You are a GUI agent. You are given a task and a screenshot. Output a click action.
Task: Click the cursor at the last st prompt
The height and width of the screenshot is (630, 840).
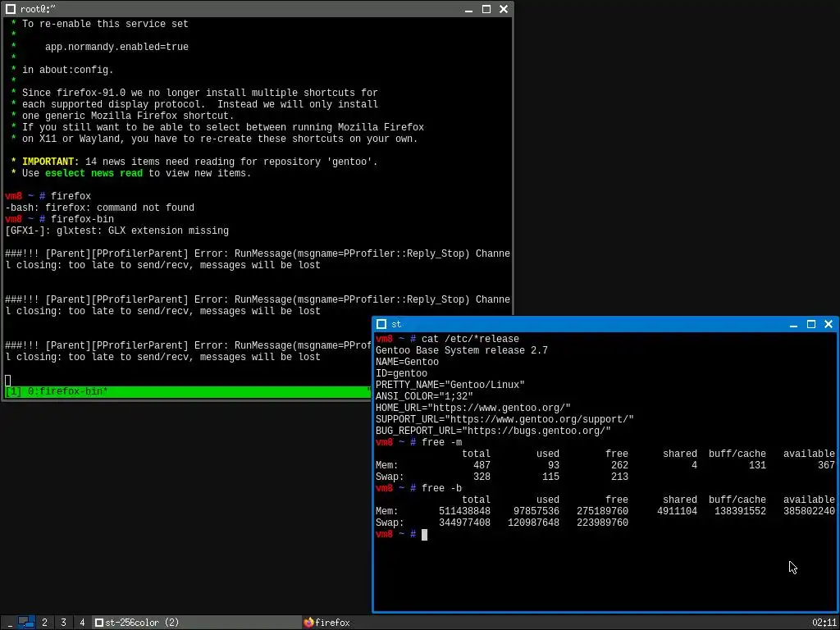click(424, 535)
